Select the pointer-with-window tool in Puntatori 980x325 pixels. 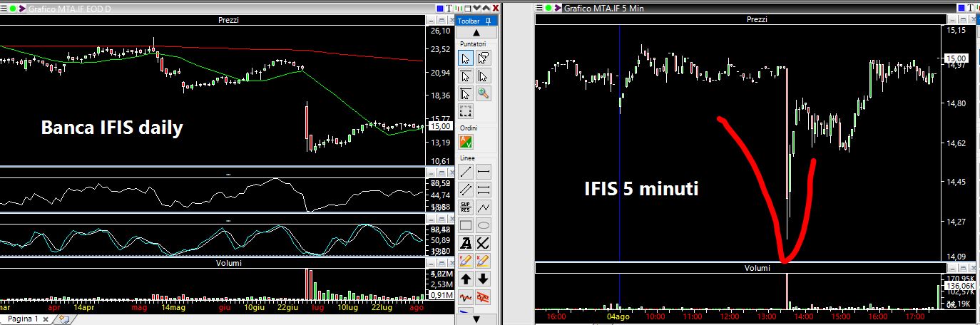[x=483, y=59]
